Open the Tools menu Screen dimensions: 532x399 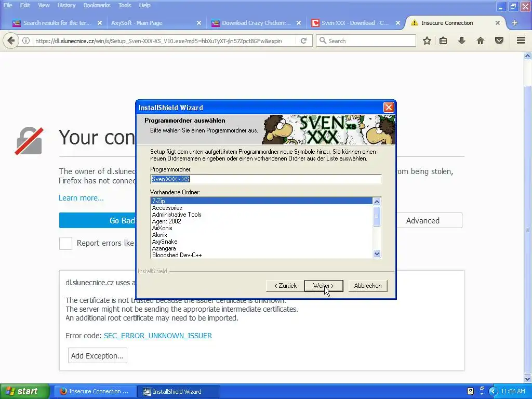(x=125, y=5)
